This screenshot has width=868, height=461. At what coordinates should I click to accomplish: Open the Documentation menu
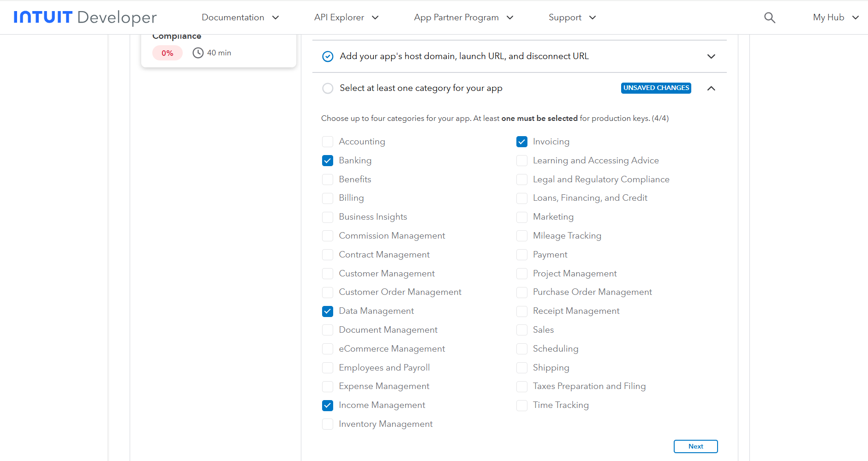click(240, 18)
